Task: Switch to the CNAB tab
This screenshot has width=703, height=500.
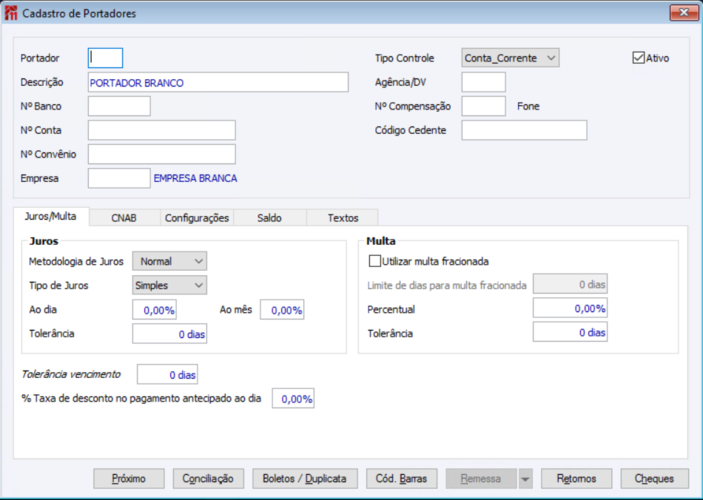Action: click(124, 217)
